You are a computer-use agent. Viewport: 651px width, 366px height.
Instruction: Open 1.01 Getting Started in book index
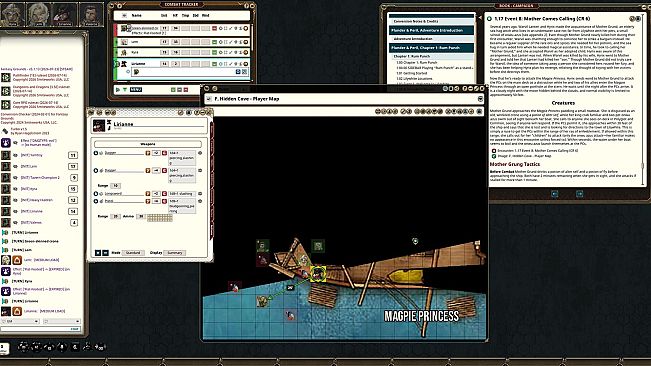413,73
